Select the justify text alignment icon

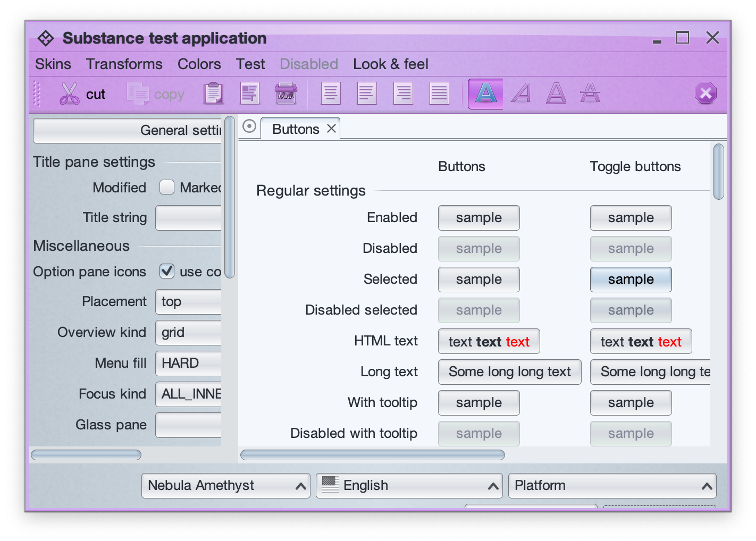[x=439, y=94]
